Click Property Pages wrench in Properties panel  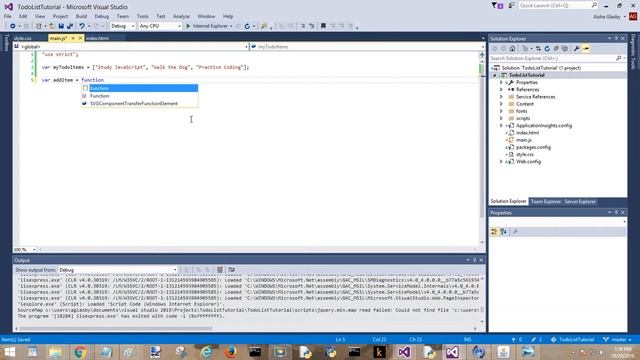coord(515,232)
